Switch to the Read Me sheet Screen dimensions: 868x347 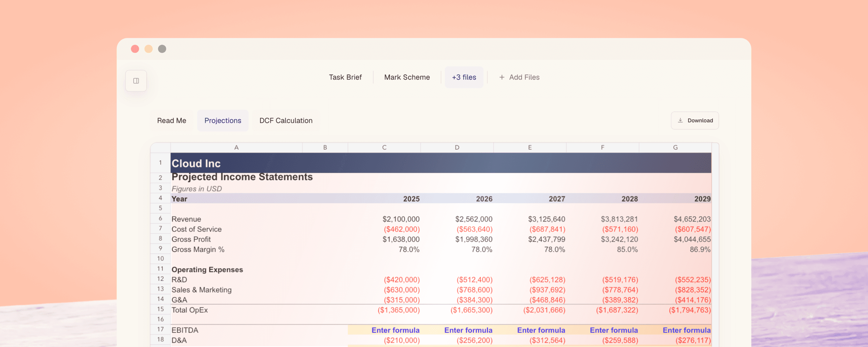click(x=171, y=121)
